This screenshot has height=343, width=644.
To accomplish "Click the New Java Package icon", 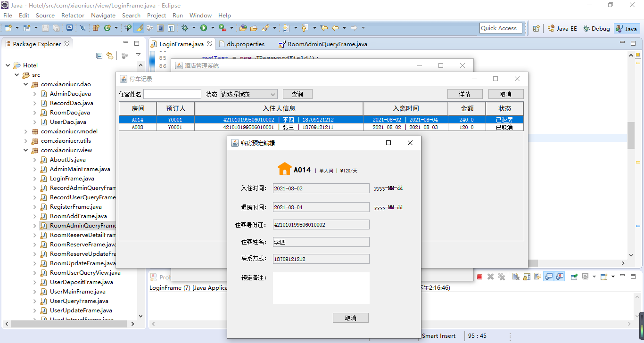I will coord(95,28).
